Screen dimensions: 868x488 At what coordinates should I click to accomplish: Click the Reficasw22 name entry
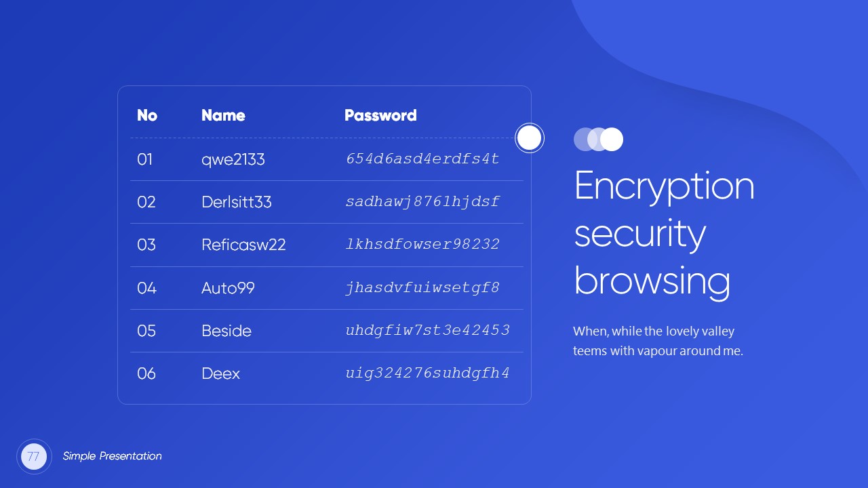click(243, 245)
